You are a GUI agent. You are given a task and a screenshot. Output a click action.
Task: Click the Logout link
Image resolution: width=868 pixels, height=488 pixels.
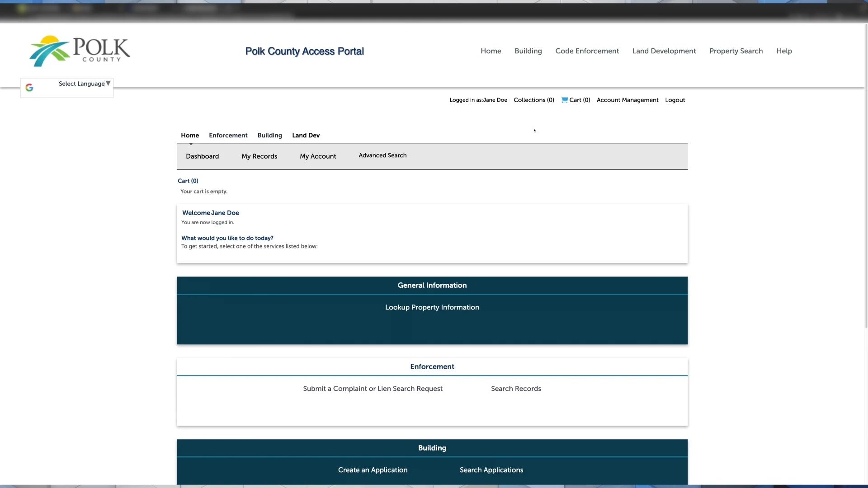(675, 100)
